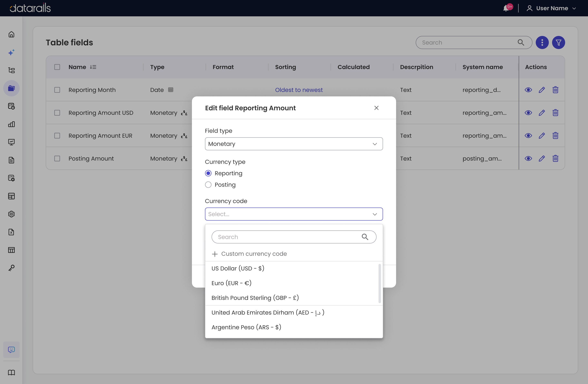
Task: Click the System name column header
Action: [482, 67]
